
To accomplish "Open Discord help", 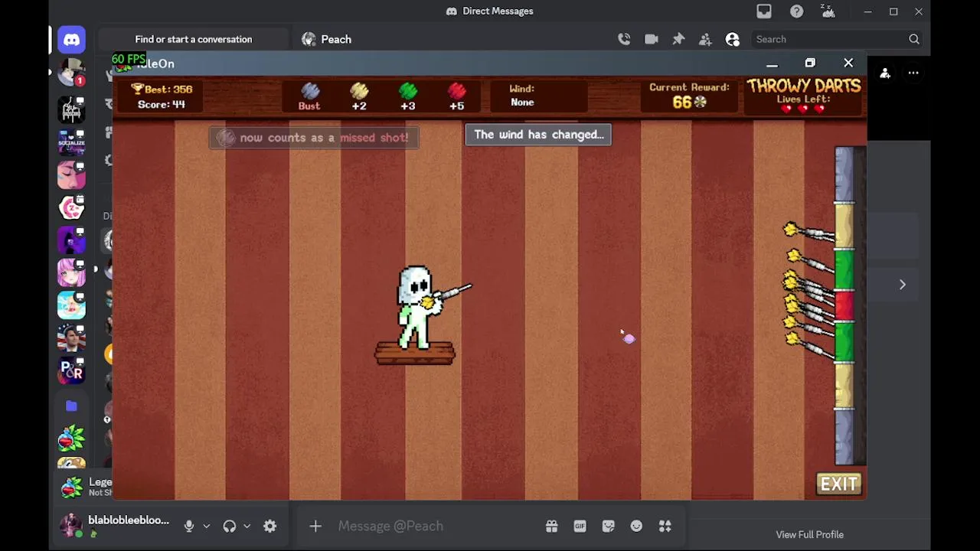I will click(797, 11).
